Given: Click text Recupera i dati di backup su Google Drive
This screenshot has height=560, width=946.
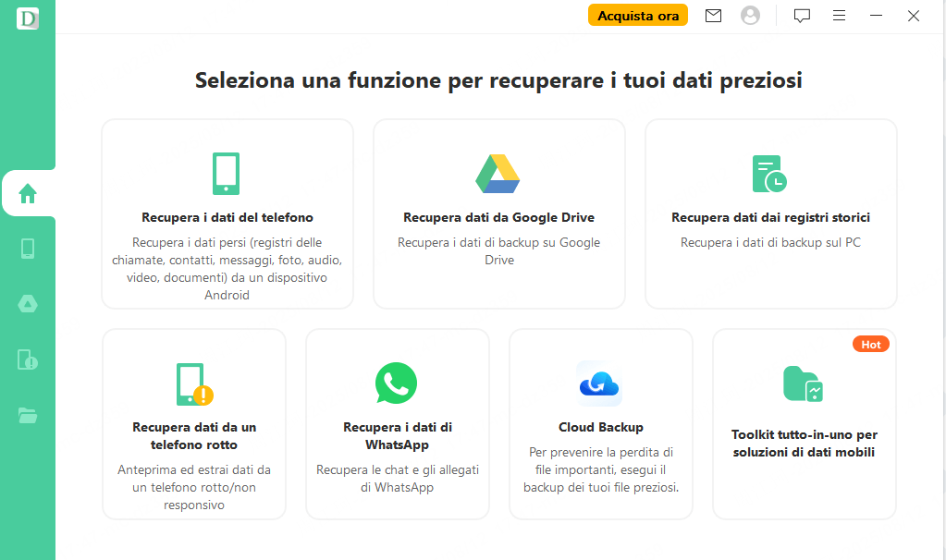Looking at the screenshot, I should click(499, 250).
